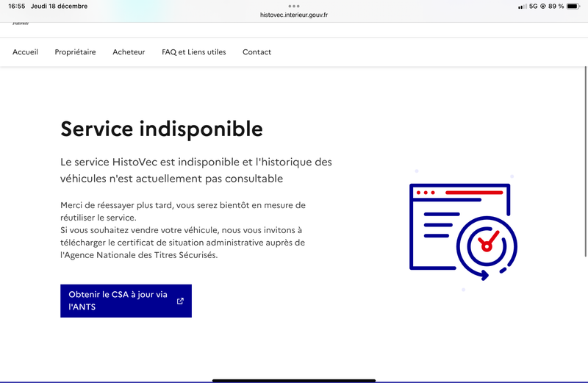Tap the 5G network indicator

coord(533,7)
